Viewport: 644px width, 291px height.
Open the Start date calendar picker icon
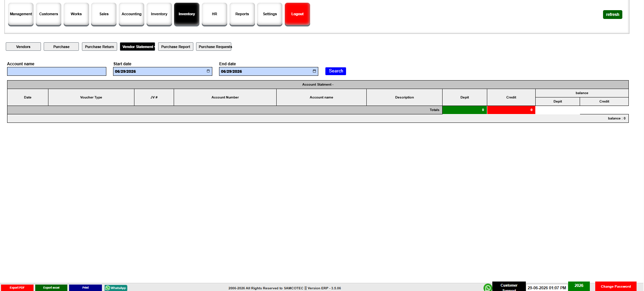tap(208, 71)
